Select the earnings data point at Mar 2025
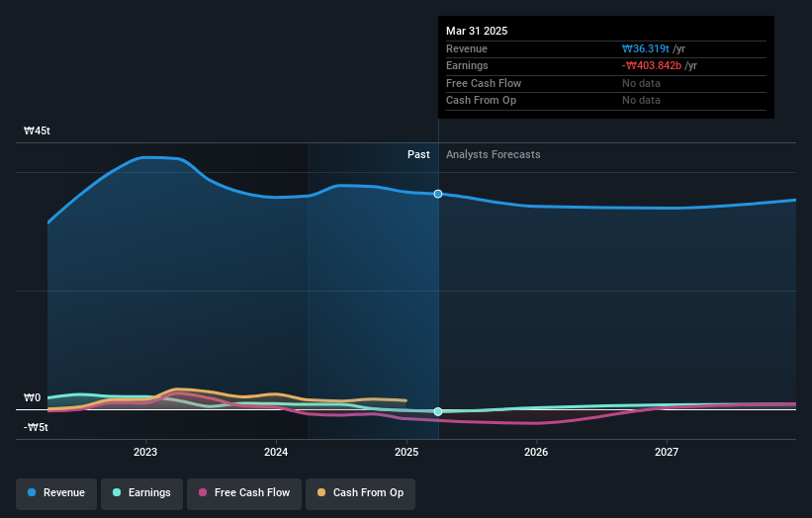The height and width of the screenshot is (518, 812). tap(438, 411)
